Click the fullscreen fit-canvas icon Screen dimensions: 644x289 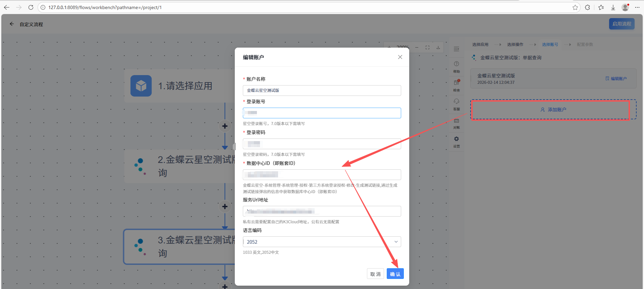427,48
